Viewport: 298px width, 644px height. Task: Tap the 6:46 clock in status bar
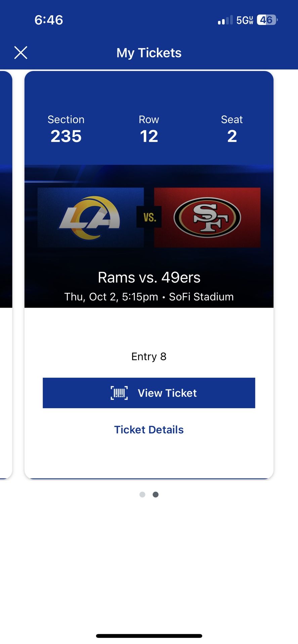coord(49,20)
